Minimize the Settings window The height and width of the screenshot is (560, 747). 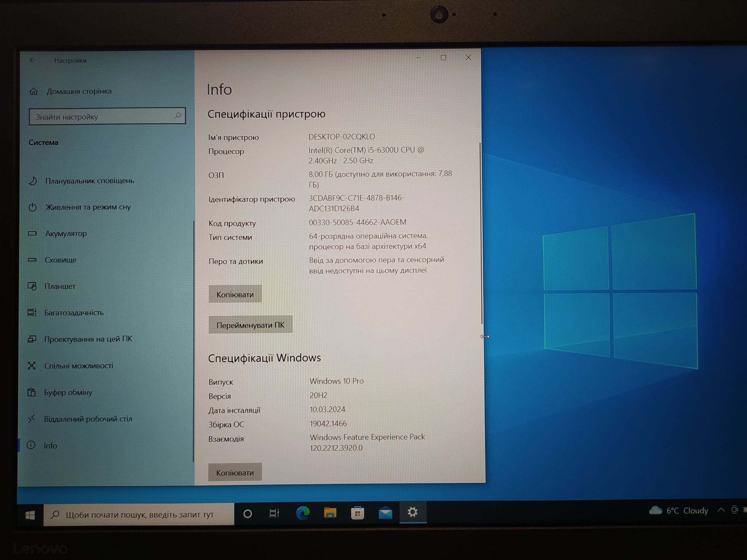418,57
